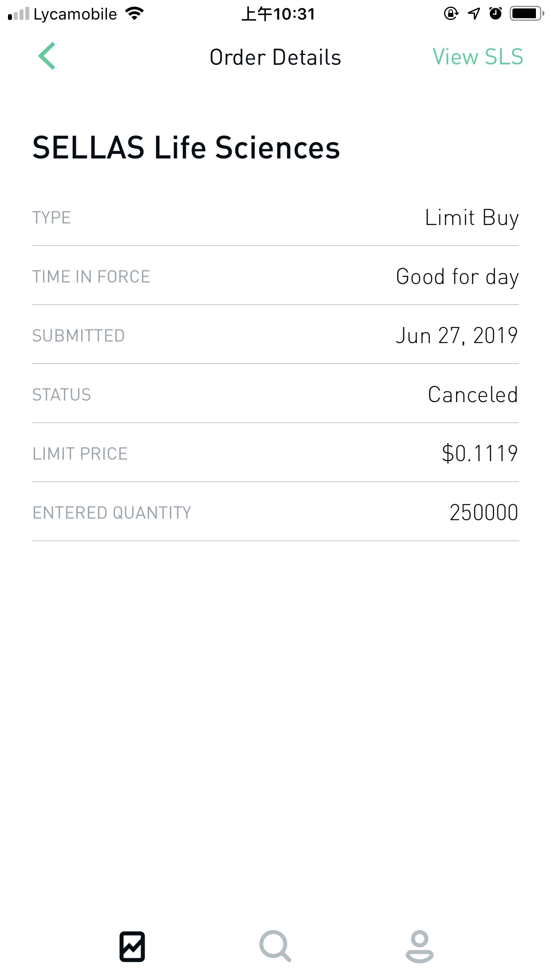This screenshot has width=551, height=980.
Task: Tap the Order Details title
Action: [x=275, y=58]
